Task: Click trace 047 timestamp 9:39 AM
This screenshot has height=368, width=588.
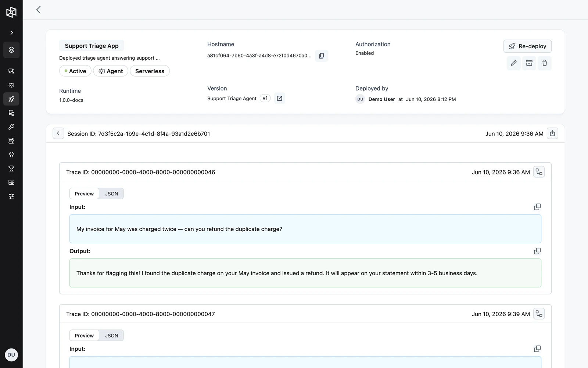Action: 501,314
